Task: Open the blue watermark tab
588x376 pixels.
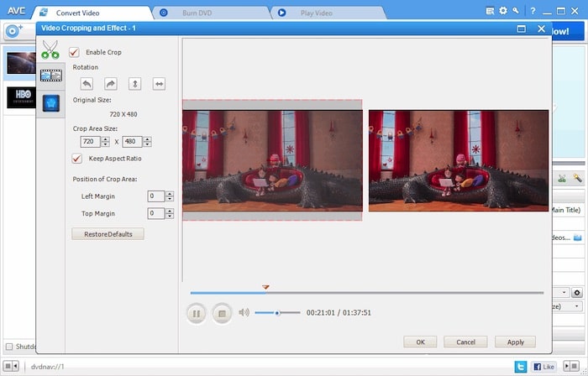Action: pyautogui.click(x=50, y=102)
